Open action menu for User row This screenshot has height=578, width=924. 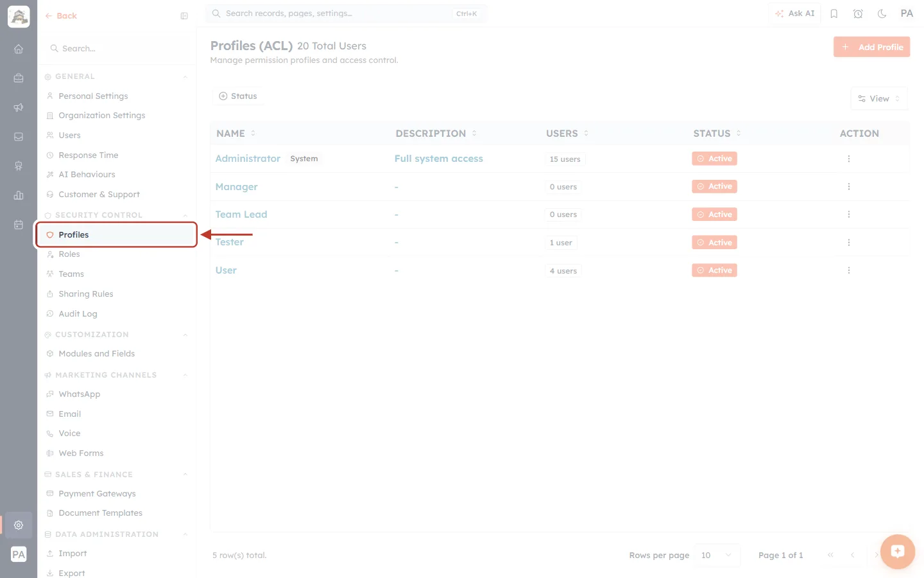click(x=849, y=270)
